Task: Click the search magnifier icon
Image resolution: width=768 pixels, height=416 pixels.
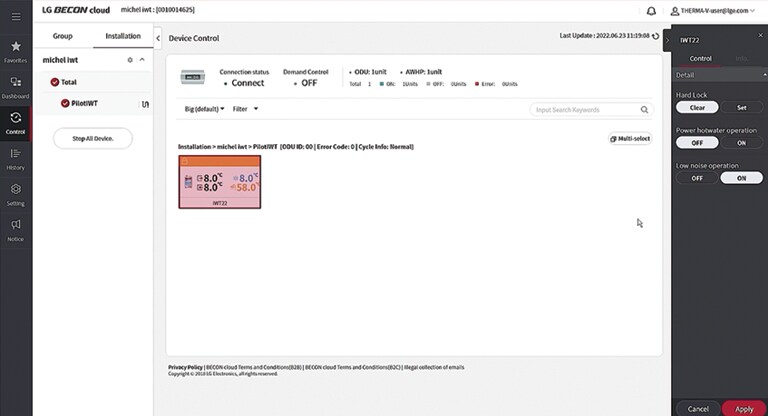Action: tap(643, 110)
